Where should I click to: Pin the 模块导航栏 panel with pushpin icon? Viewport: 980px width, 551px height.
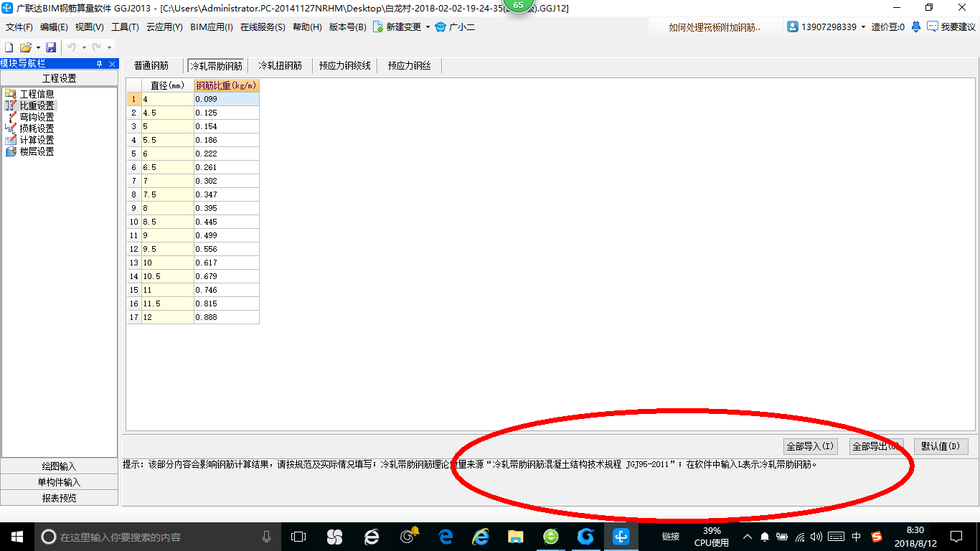(x=99, y=64)
